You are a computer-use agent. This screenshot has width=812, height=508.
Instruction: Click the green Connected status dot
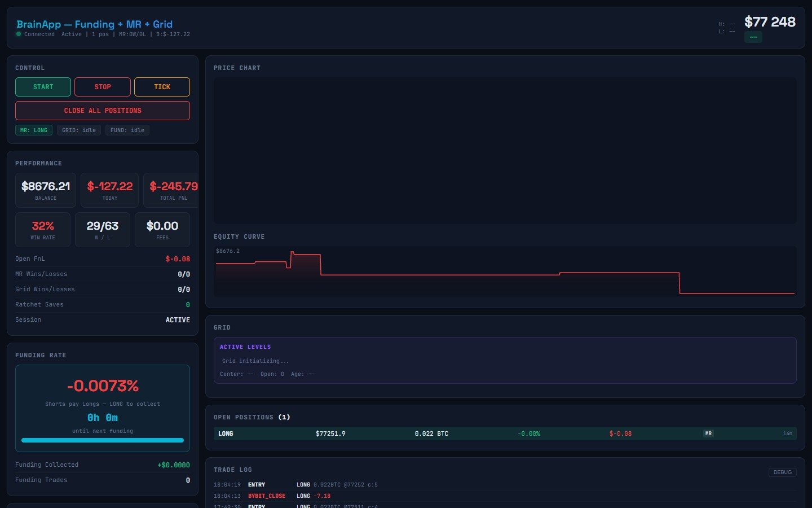[x=19, y=34]
